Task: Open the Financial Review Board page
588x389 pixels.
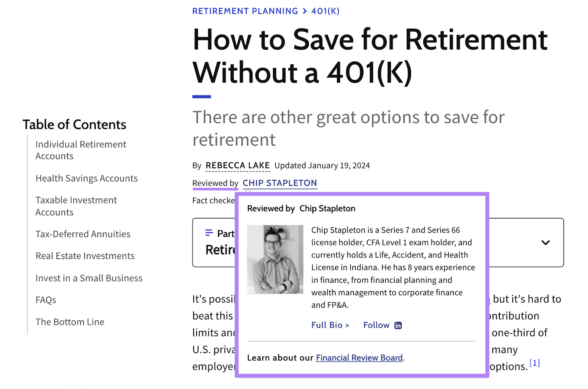Action: 359,357
